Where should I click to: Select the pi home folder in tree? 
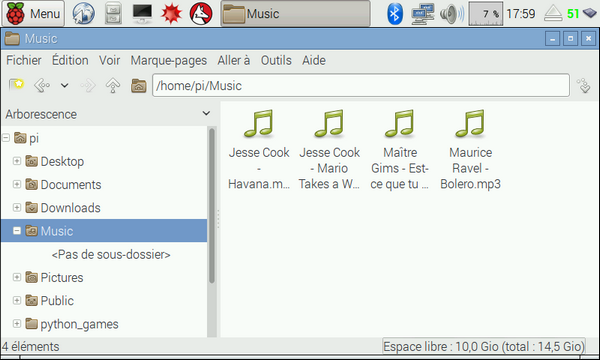click(x=27, y=138)
